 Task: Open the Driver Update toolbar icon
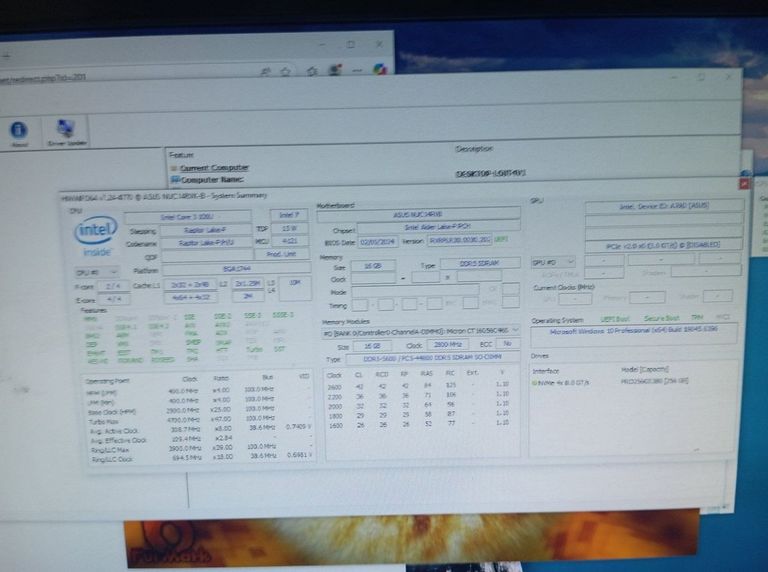(67, 130)
